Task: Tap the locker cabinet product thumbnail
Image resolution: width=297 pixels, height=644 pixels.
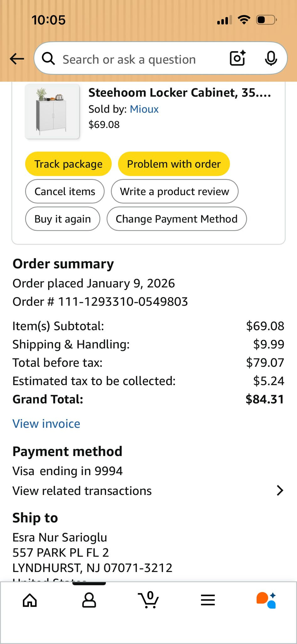Action: click(52, 112)
